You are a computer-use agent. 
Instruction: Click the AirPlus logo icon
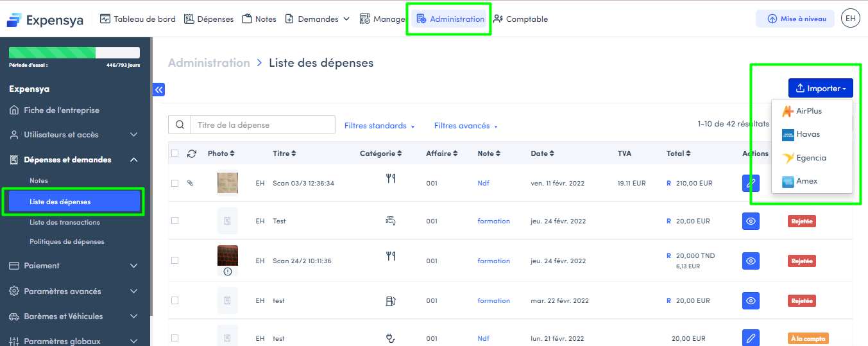point(788,111)
